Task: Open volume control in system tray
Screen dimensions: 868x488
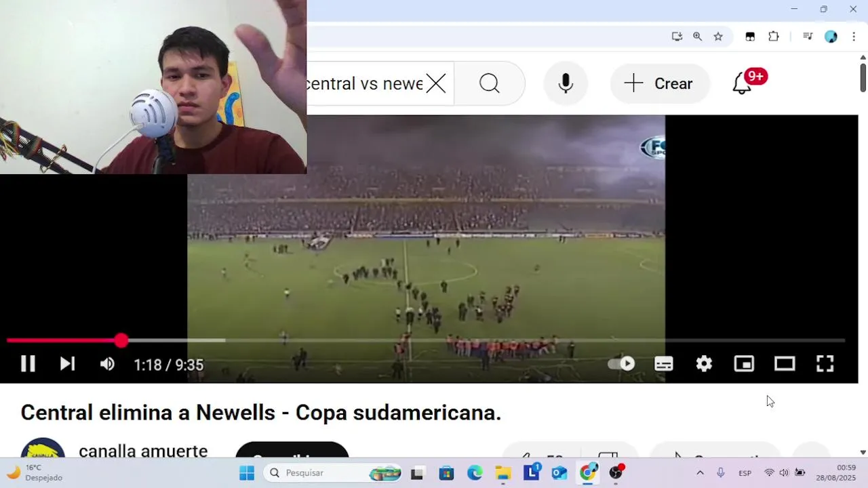Action: tap(784, 472)
